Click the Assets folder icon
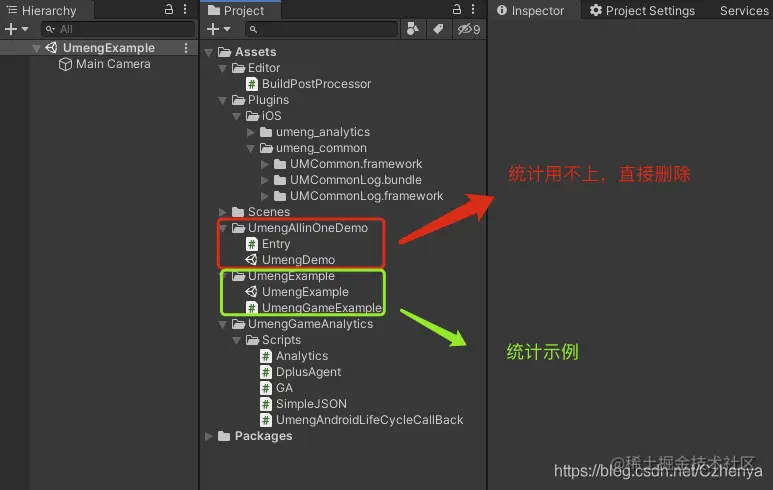Image resolution: width=773 pixels, height=490 pixels. click(224, 52)
